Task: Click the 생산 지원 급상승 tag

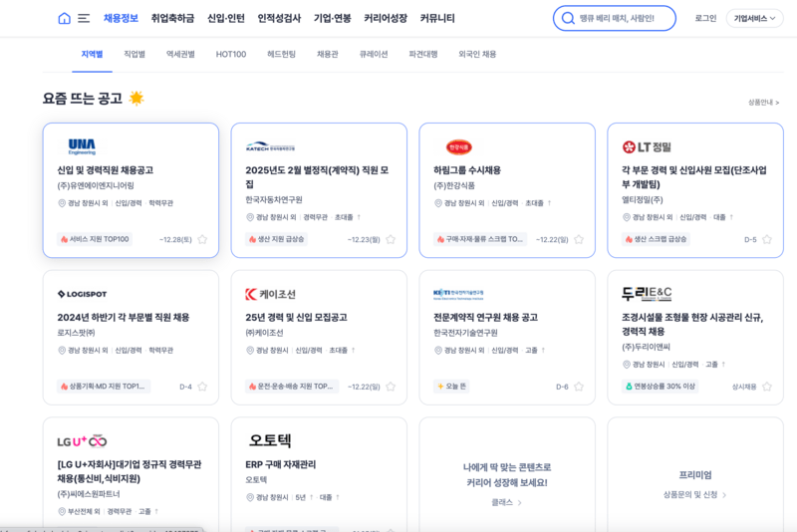Action: pos(277,239)
